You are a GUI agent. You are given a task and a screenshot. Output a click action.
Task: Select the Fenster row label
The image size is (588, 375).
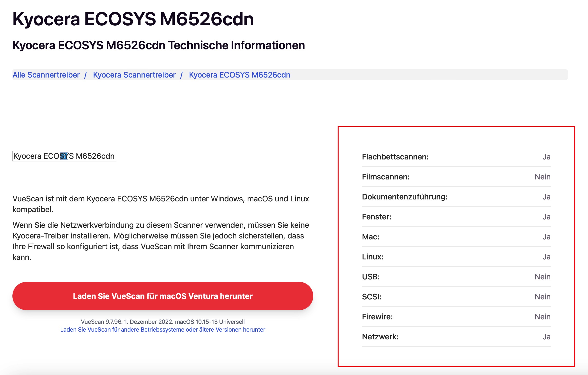coord(377,217)
